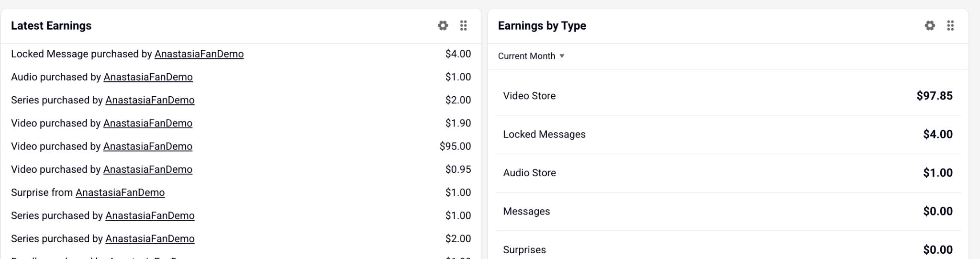The image size is (980, 259).
Task: Click AnastasiaFanDemo link on Surprise row
Action: (120, 192)
